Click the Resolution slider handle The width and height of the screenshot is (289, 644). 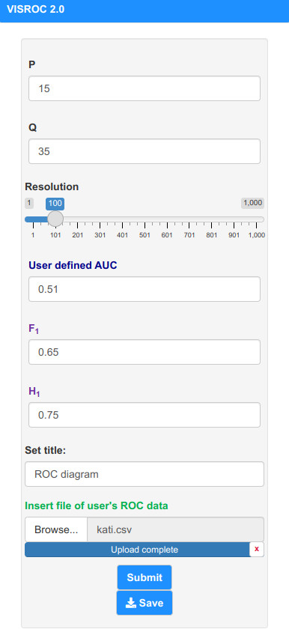point(55,219)
